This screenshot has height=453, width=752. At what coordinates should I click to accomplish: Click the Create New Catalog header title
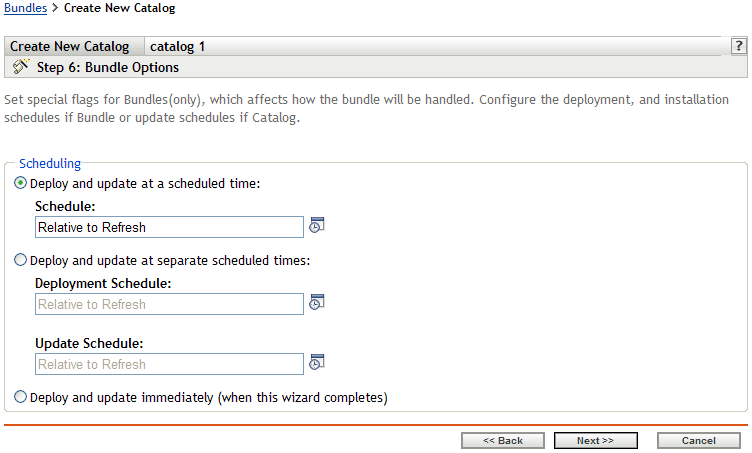(x=70, y=47)
